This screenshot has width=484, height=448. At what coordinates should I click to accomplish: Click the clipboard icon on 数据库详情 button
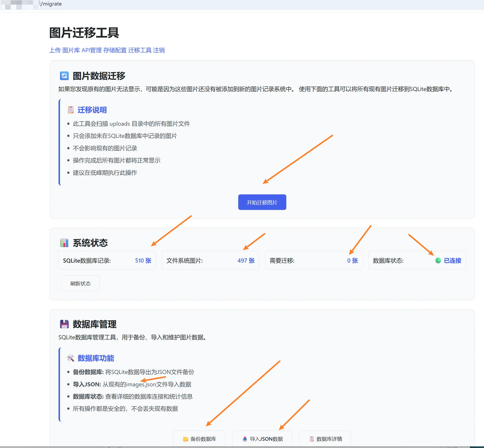(312, 438)
